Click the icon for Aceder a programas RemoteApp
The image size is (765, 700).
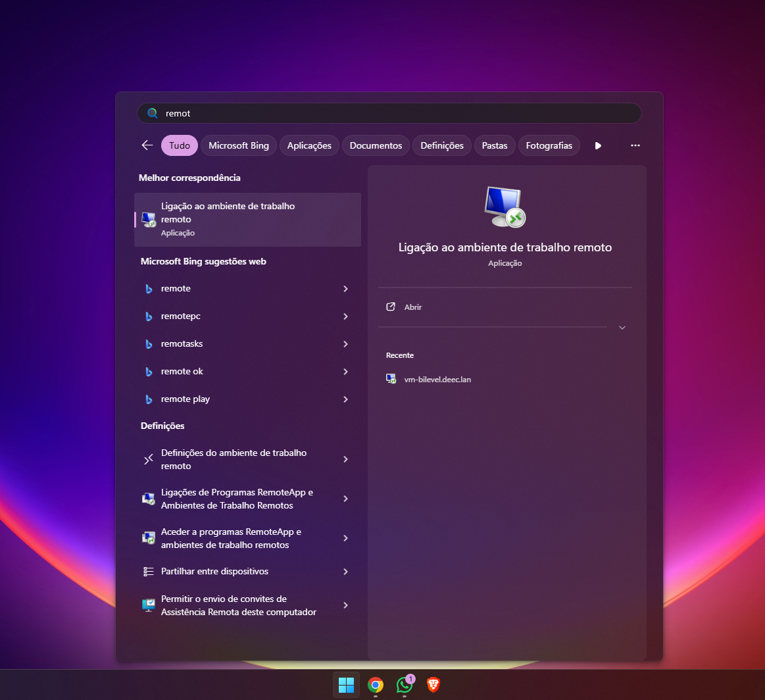(148, 538)
